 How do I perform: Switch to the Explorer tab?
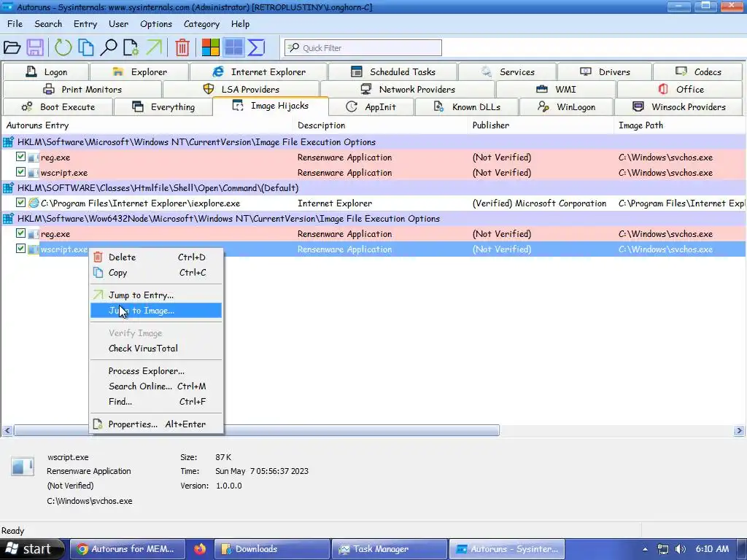(139, 72)
